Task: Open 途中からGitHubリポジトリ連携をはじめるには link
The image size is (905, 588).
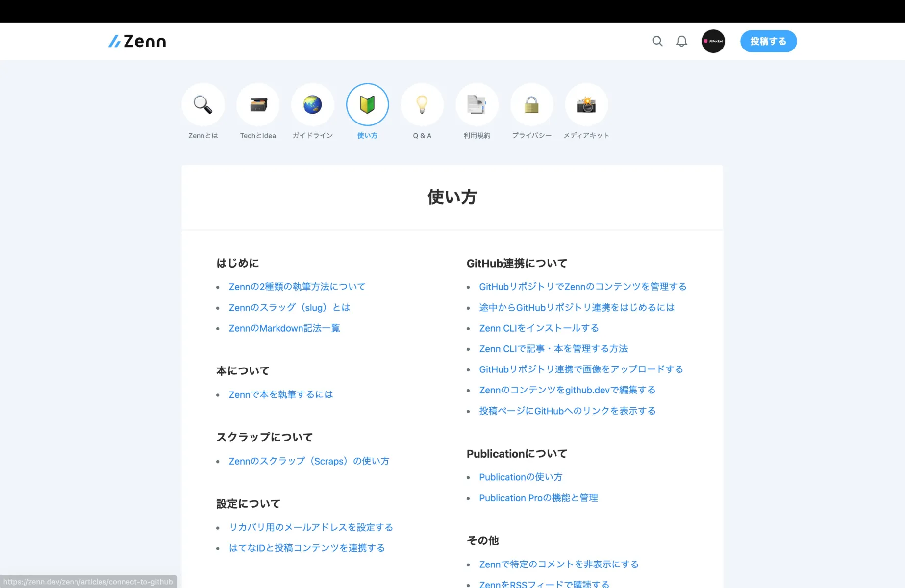Action: coord(577,307)
